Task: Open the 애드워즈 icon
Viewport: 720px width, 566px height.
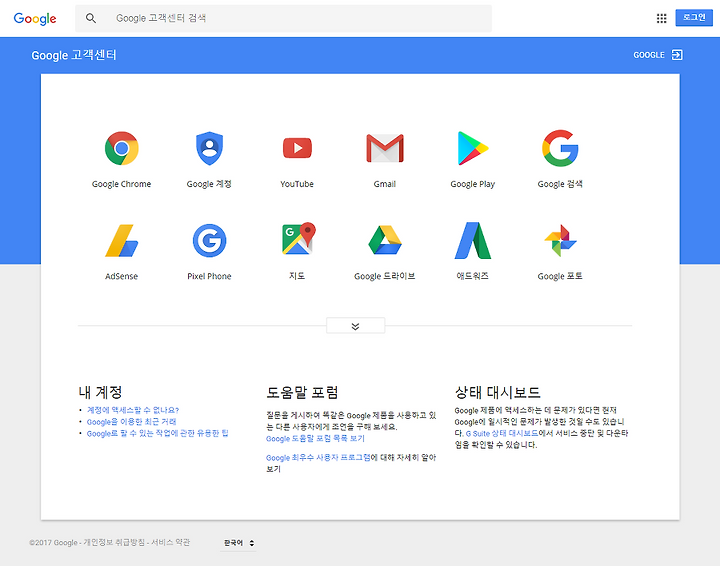Action: coord(472,241)
